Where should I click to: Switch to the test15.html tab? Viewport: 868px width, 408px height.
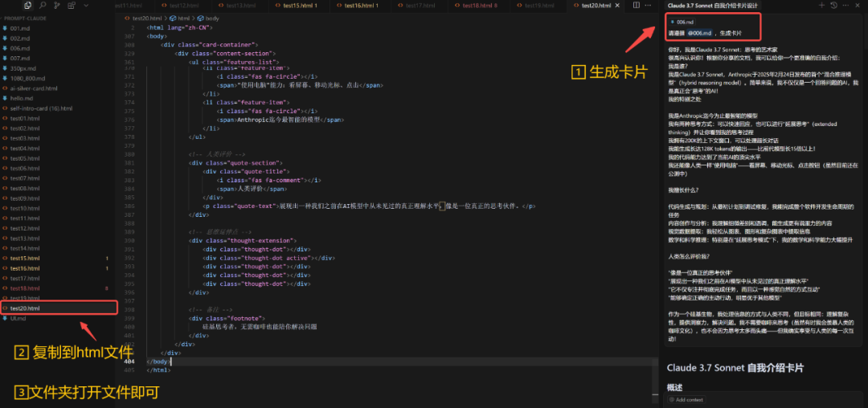(x=300, y=6)
